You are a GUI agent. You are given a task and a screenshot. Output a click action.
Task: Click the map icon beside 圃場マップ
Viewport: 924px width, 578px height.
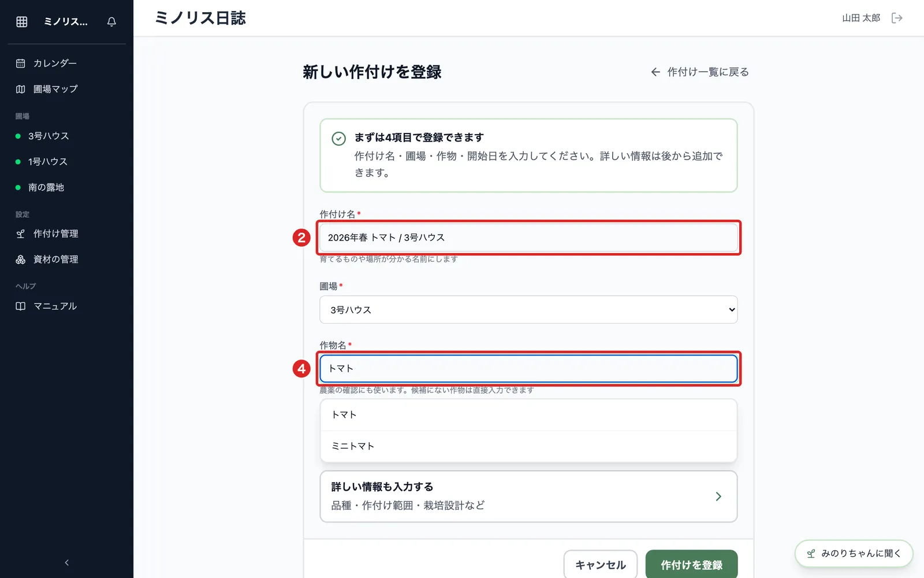pyautogui.click(x=21, y=89)
